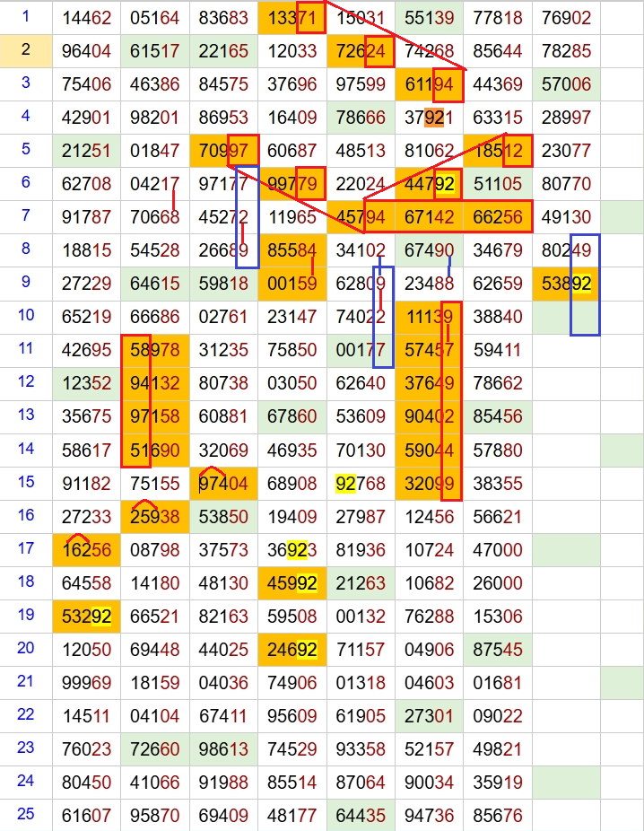The image size is (644, 831).
Task: Click the cell with value 76902
Action: (x=566, y=17)
